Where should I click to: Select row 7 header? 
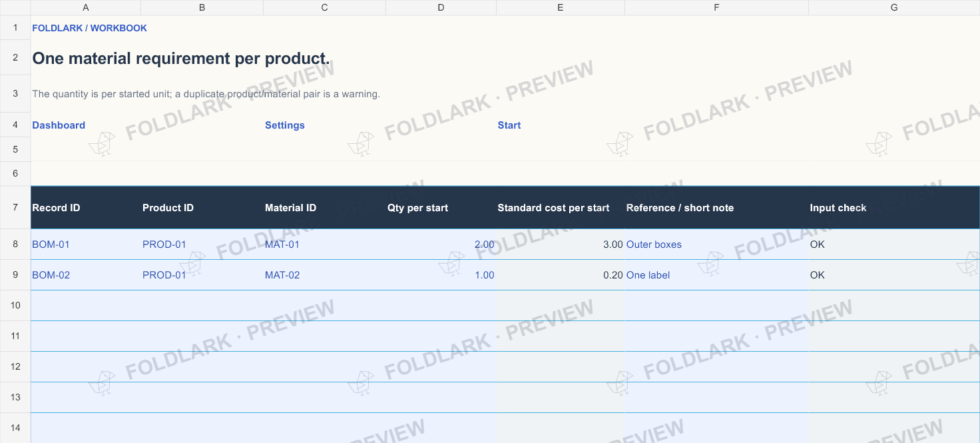point(15,207)
